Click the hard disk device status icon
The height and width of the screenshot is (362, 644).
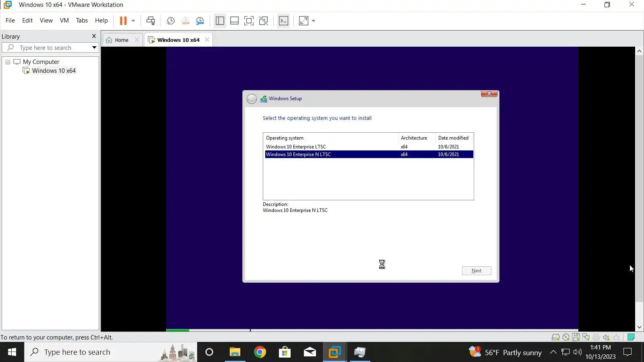click(x=556, y=337)
